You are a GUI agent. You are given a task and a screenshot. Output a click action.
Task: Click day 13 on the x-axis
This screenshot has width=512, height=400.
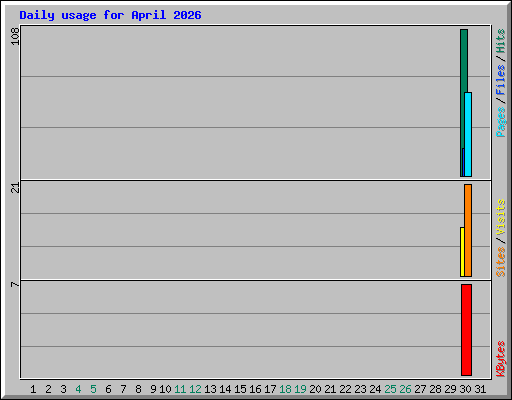[x=210, y=389]
